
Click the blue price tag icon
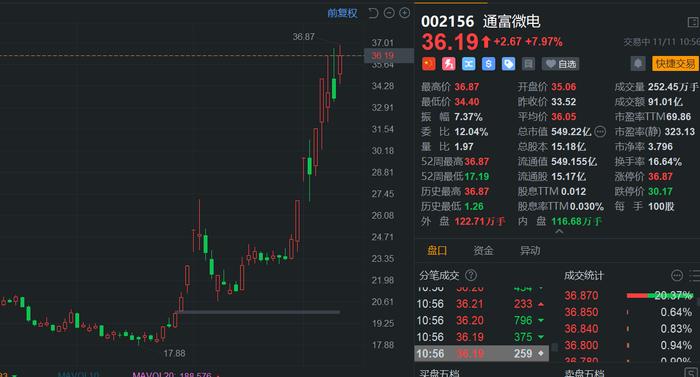(x=508, y=64)
